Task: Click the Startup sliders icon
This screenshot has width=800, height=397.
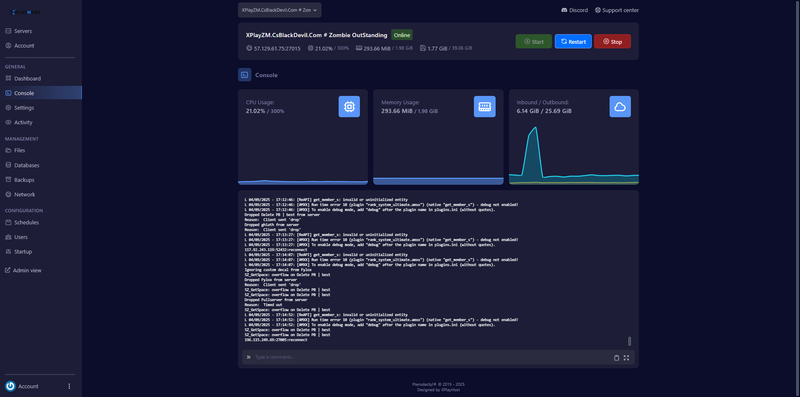Action: click(x=8, y=252)
